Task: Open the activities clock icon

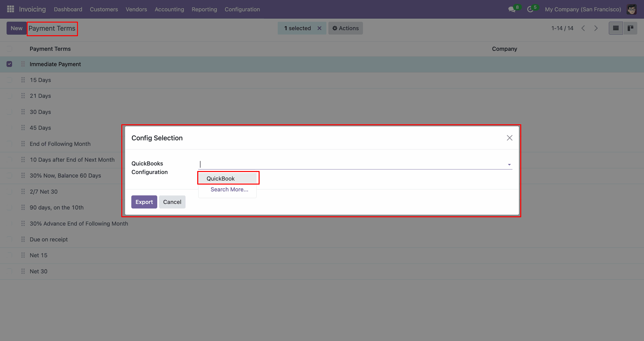Action: [530, 9]
